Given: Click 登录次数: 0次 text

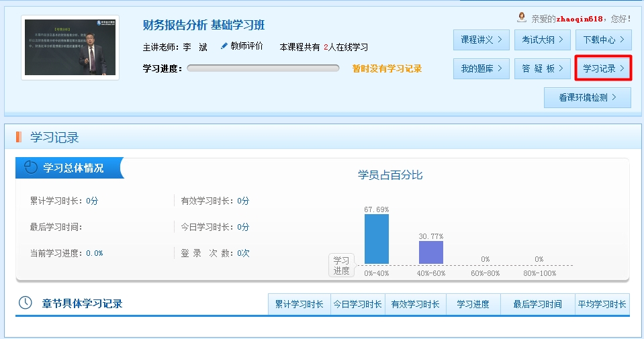Looking at the screenshot, I should pos(215,253).
